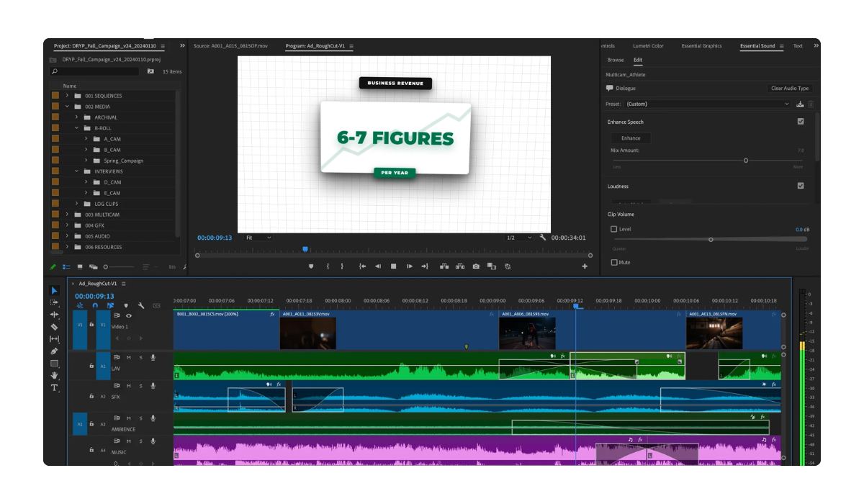Delete Essential Sound preset trash icon

[x=811, y=104]
